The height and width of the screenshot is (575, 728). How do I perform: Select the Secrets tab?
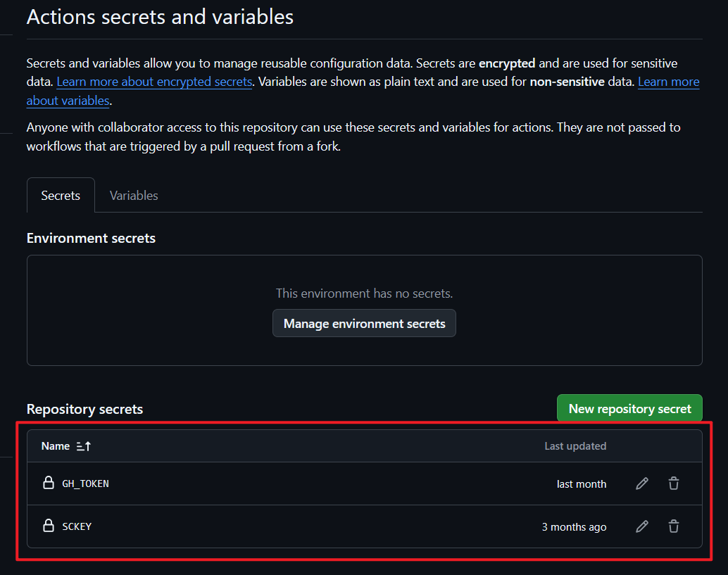61,196
